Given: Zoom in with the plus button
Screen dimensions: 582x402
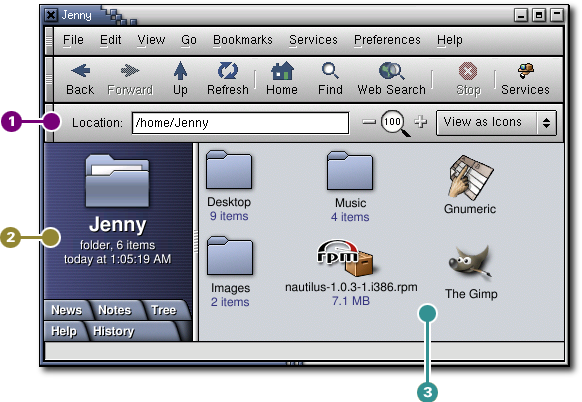Looking at the screenshot, I should (421, 122).
